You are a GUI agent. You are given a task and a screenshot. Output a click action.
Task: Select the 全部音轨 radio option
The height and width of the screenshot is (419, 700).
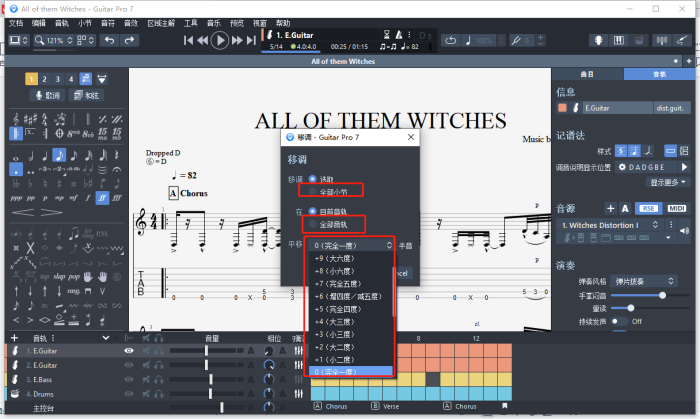[x=313, y=224]
